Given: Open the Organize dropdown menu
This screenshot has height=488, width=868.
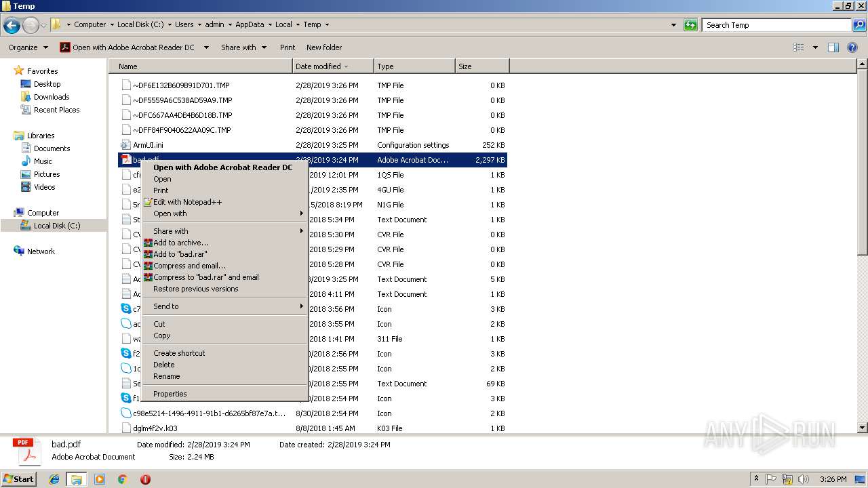Looking at the screenshot, I should pyautogui.click(x=28, y=47).
